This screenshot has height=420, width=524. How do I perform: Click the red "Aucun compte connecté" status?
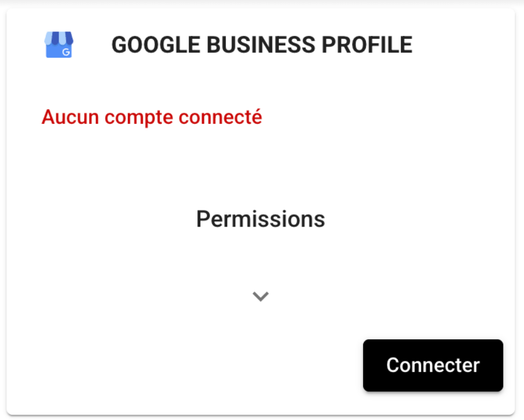pos(152,117)
